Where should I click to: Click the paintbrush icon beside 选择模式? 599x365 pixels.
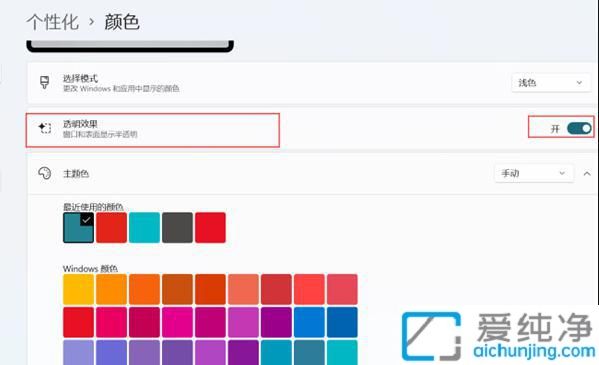click(x=44, y=82)
